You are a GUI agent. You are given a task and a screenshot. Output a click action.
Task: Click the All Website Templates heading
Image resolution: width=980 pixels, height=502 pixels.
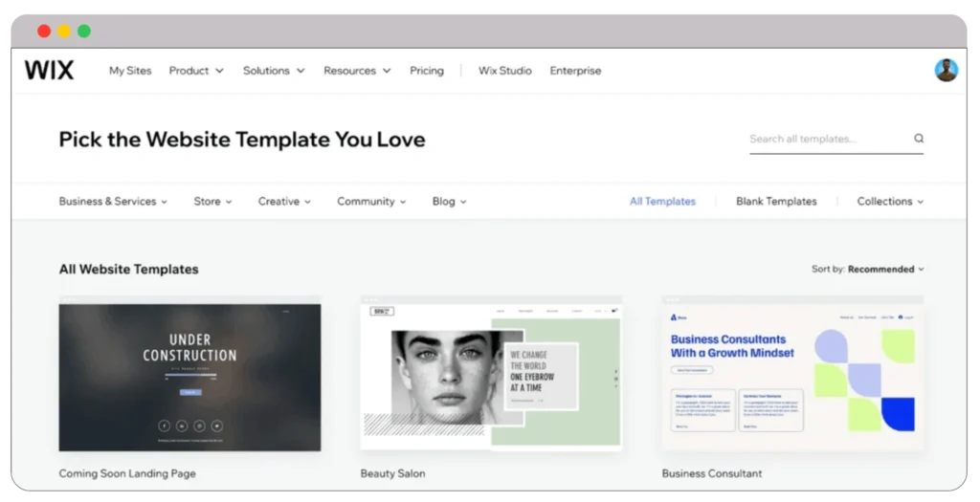pyautogui.click(x=129, y=269)
